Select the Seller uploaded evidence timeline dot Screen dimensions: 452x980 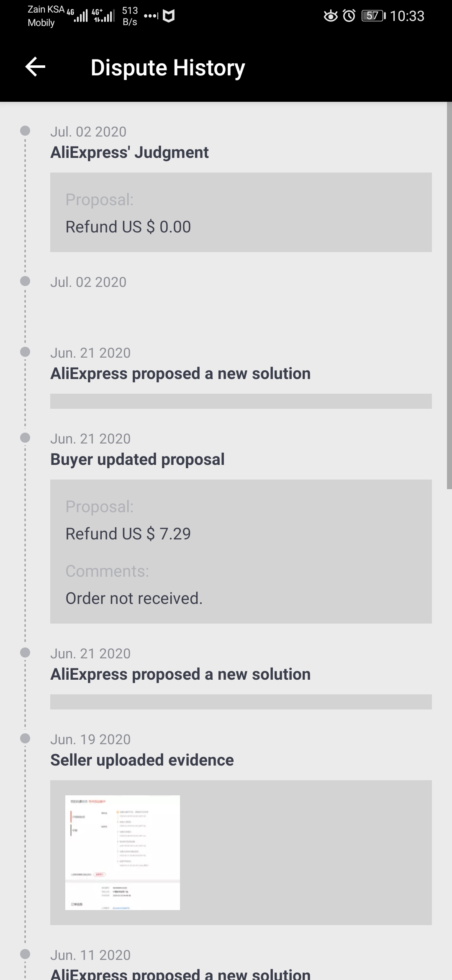pos(25,738)
